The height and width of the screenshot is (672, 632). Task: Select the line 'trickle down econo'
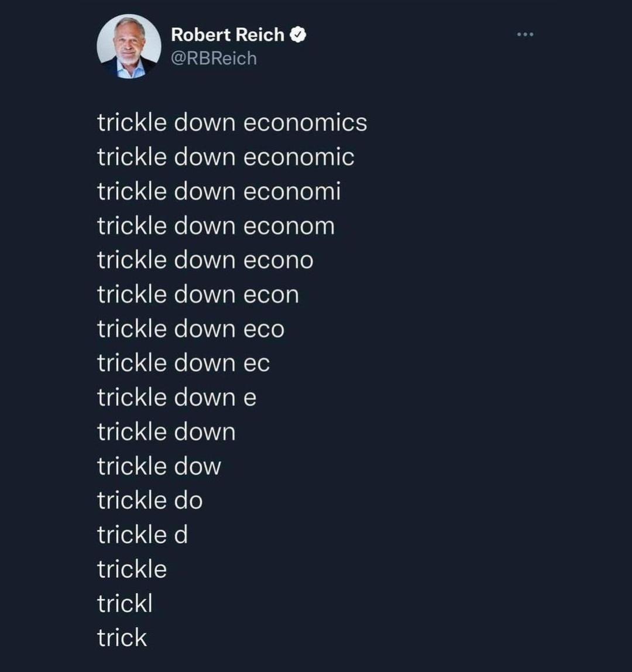205,259
